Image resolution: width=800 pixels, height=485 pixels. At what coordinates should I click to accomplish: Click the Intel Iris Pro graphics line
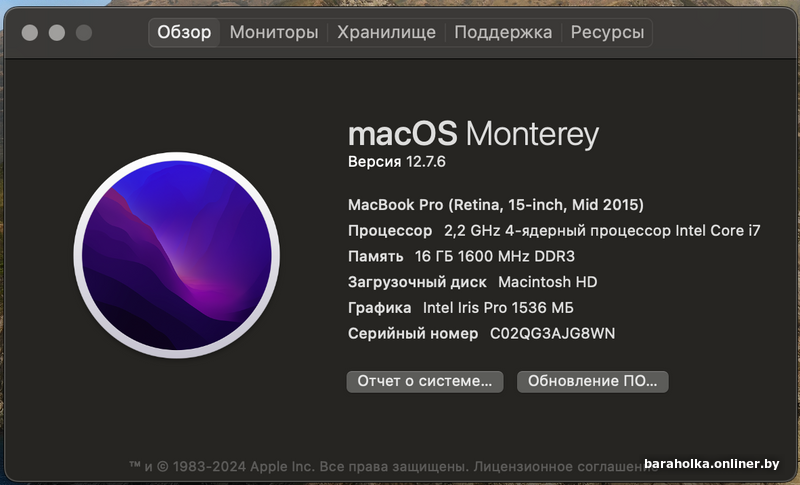pyautogui.click(x=498, y=308)
